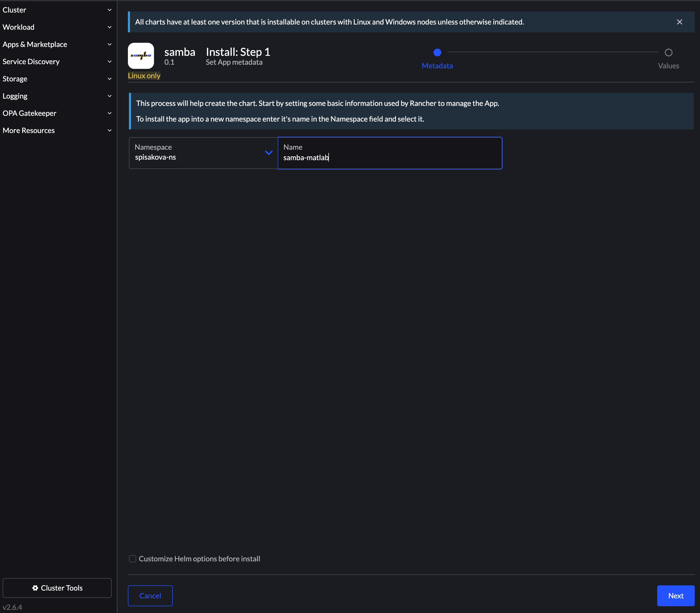The height and width of the screenshot is (613, 700).
Task: Click the Values step circle indicator
Action: tap(668, 52)
